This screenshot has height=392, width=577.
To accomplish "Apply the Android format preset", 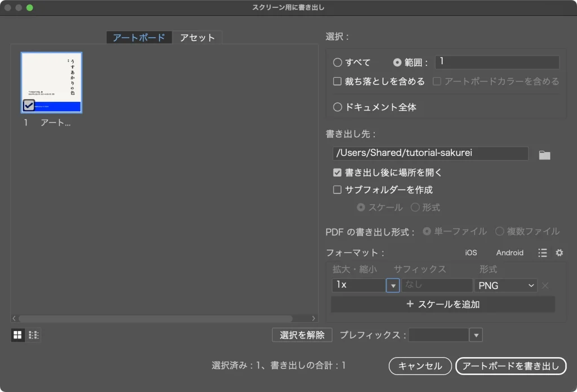I will click(x=509, y=253).
